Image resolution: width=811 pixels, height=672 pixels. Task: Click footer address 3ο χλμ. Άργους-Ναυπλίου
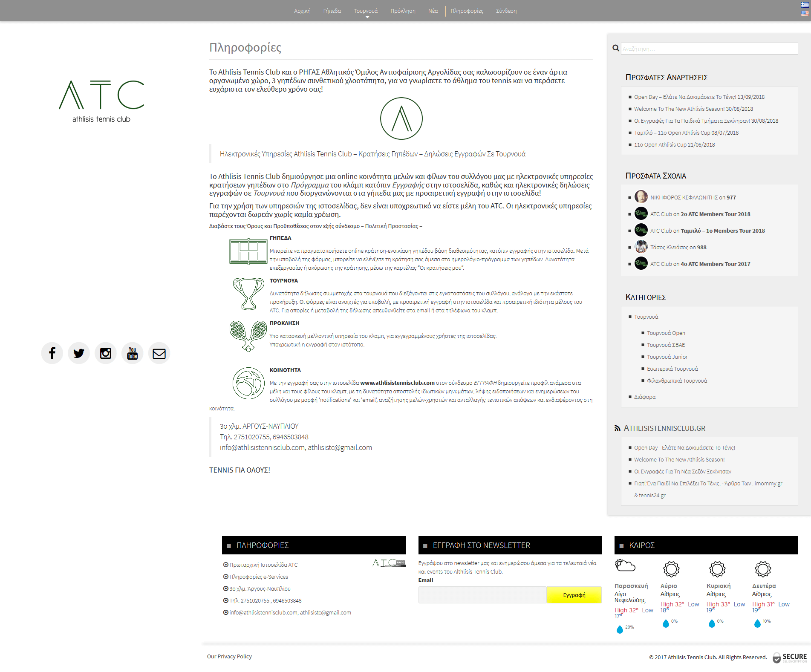click(260, 589)
